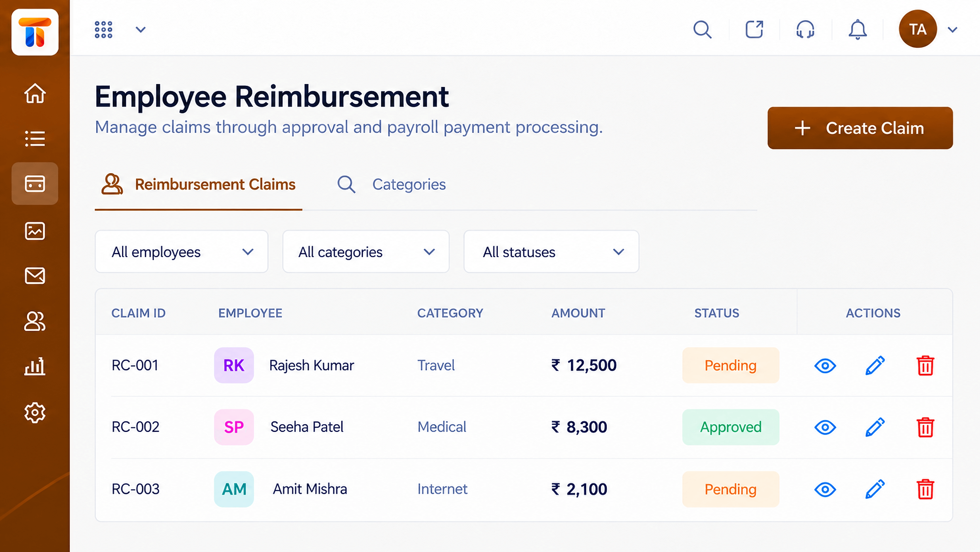Delete claim RC-002 with trash icon

point(925,428)
